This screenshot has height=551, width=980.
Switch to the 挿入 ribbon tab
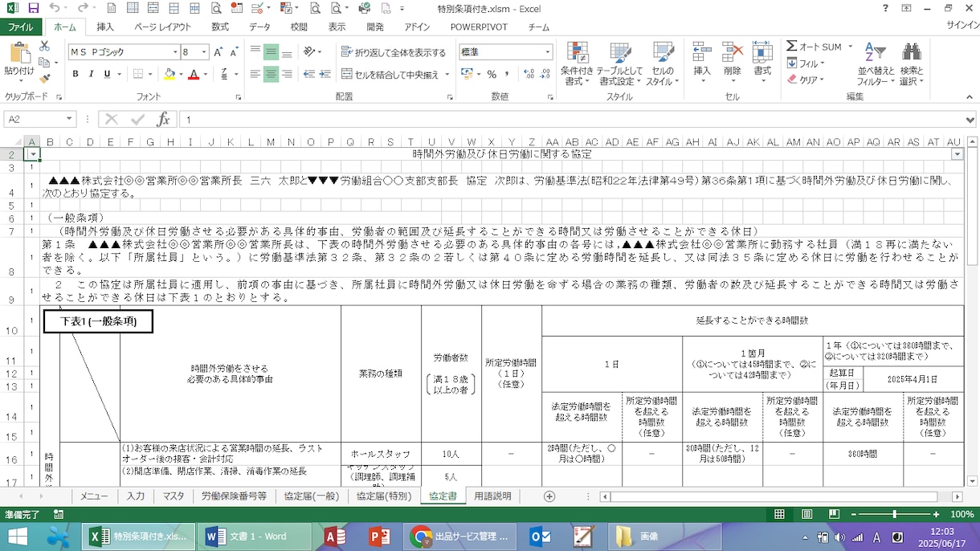tap(105, 27)
